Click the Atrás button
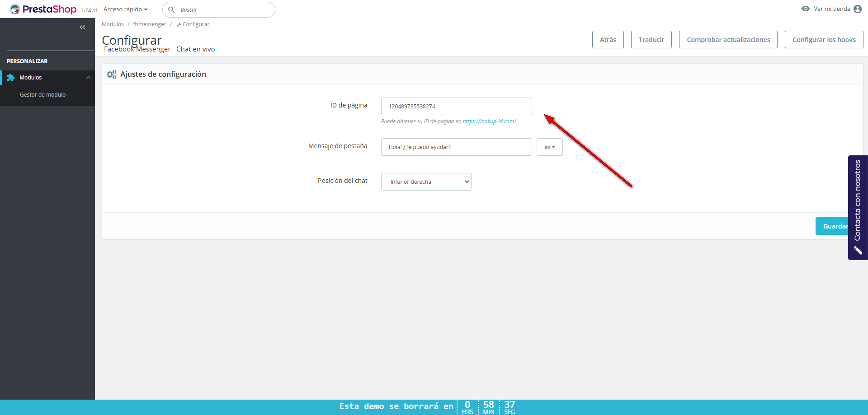The width and height of the screenshot is (868, 415). pyautogui.click(x=608, y=40)
